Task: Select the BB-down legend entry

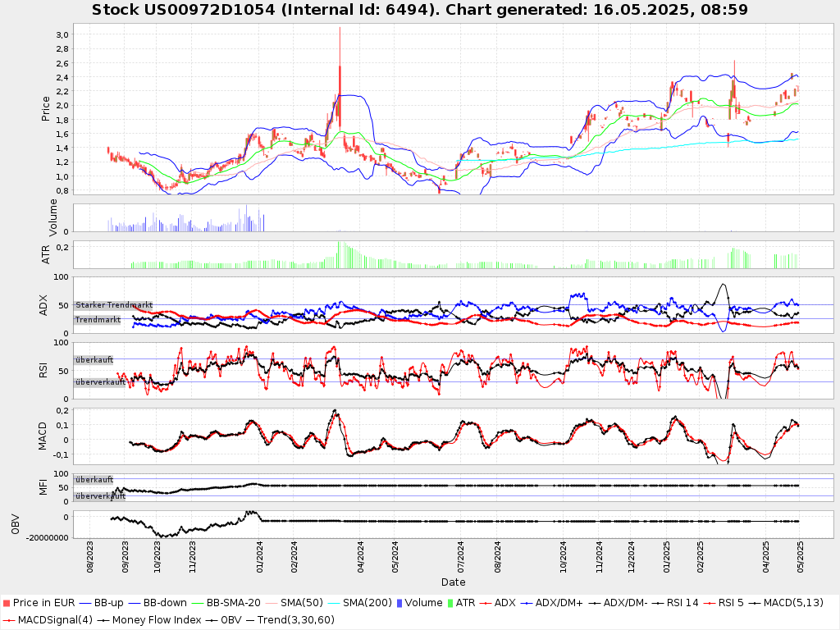Action: (x=157, y=603)
